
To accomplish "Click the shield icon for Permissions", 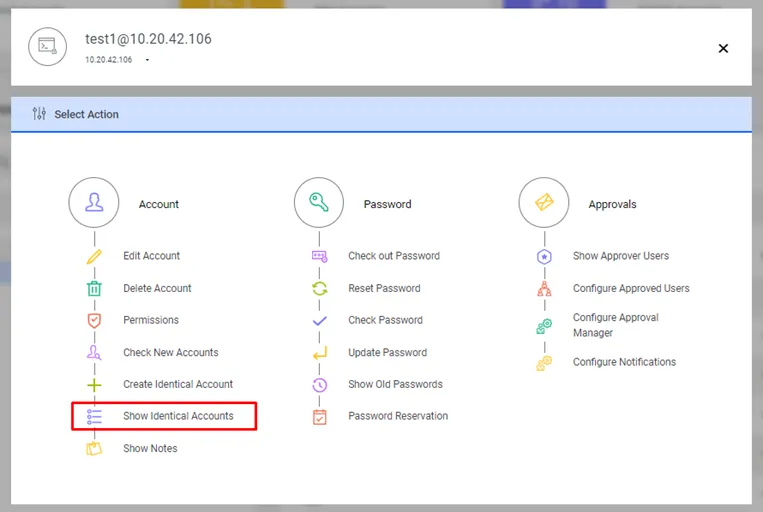I will pyautogui.click(x=94, y=320).
